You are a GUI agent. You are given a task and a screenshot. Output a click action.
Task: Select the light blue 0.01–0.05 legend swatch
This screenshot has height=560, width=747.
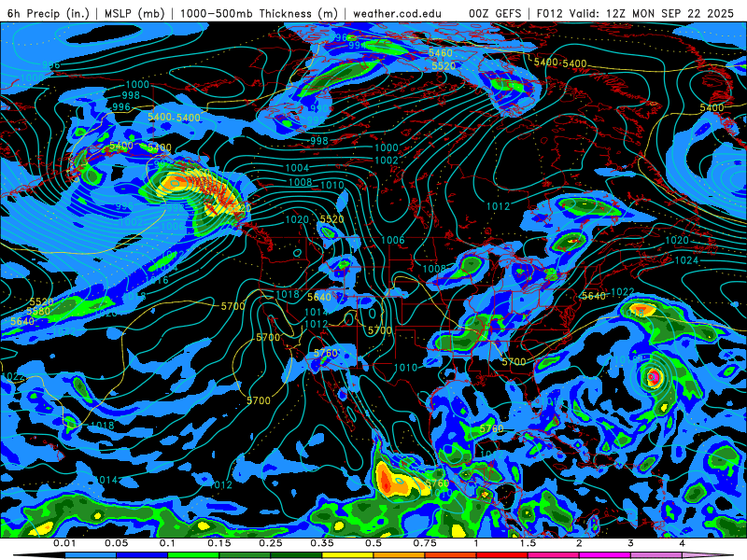point(91,555)
